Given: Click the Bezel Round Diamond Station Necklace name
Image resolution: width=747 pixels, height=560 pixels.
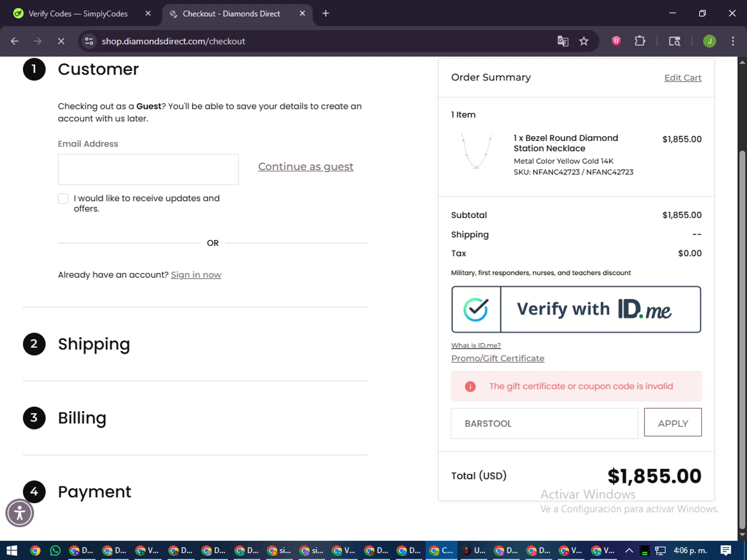Looking at the screenshot, I should (566, 143).
